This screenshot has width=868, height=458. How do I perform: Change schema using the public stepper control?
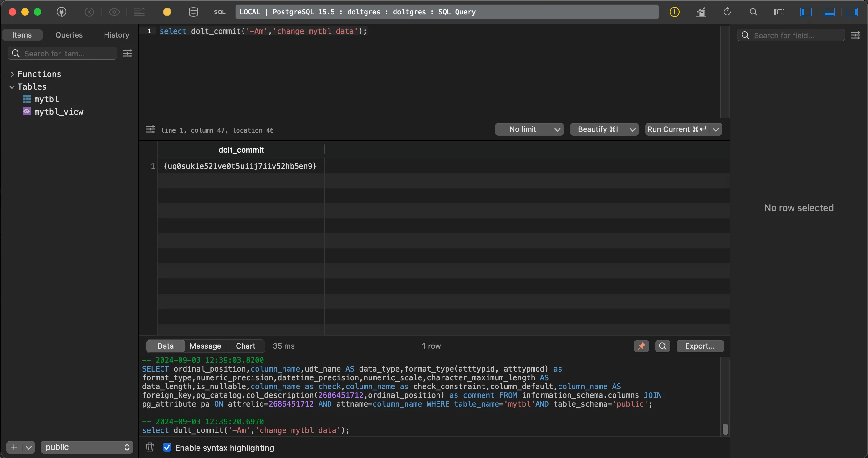[x=127, y=447]
